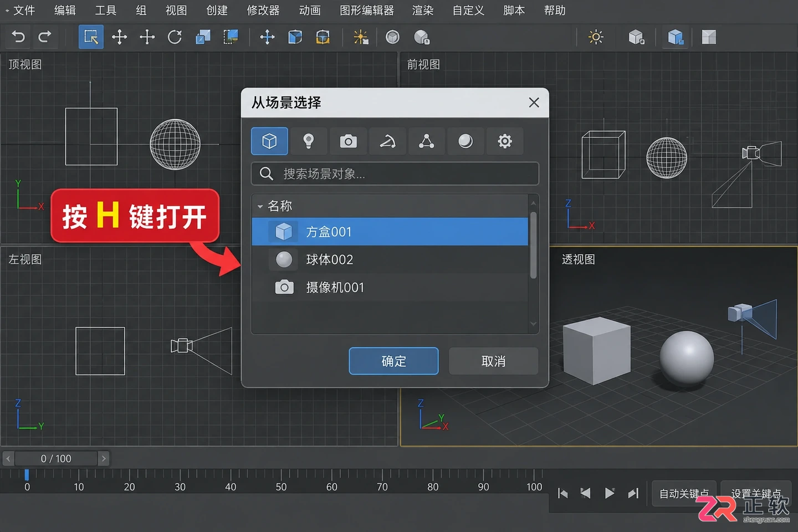Step the frame counter forward with right arrow

[x=104, y=458]
